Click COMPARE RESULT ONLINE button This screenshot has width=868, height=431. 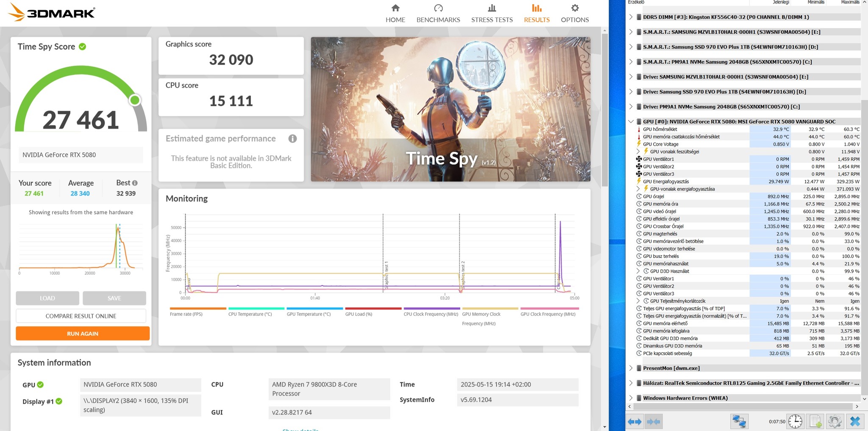pyautogui.click(x=81, y=316)
